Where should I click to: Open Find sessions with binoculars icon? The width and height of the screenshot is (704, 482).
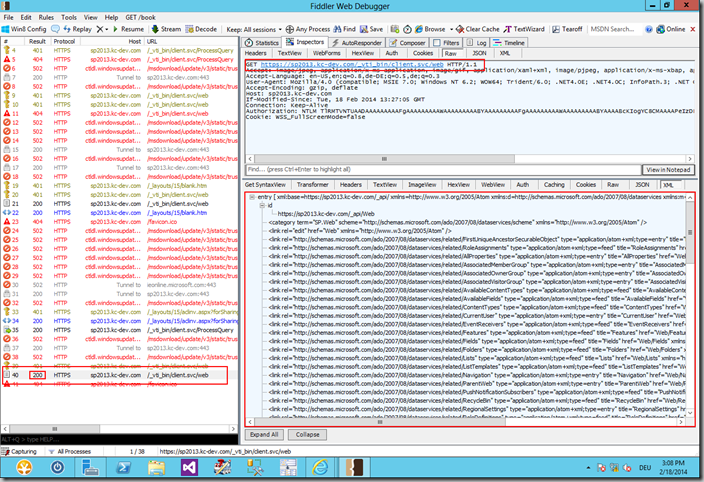pyautogui.click(x=344, y=29)
